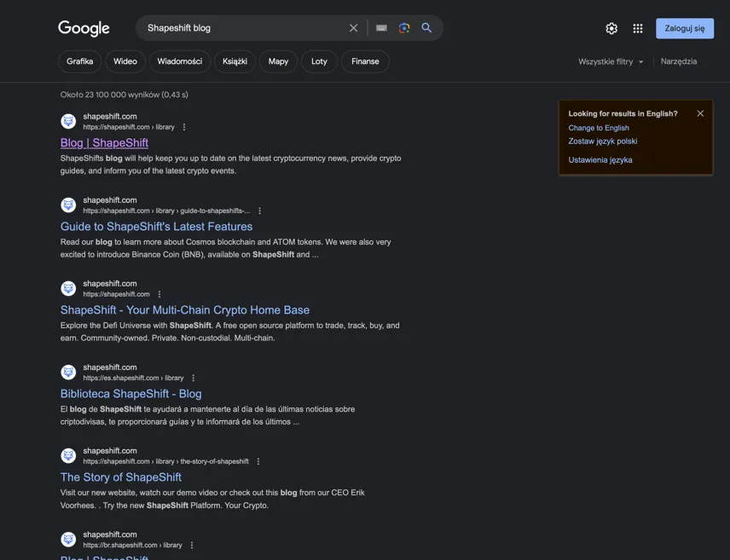Switch to the Grafika tab
Image resolution: width=730 pixels, height=560 pixels.
tap(79, 61)
